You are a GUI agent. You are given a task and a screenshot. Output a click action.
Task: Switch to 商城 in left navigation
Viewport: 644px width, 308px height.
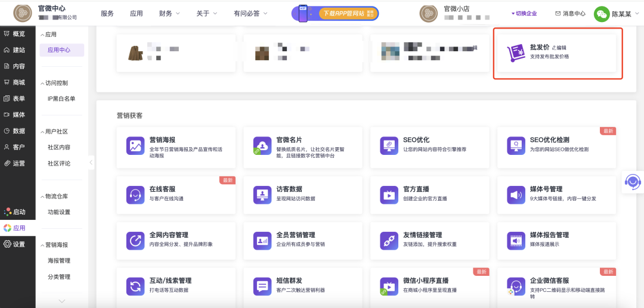point(14,82)
